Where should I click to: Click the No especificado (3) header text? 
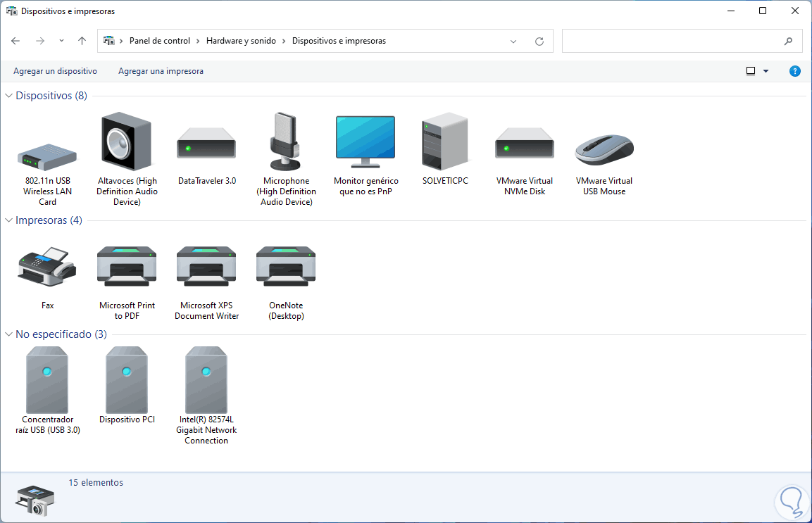click(x=61, y=334)
